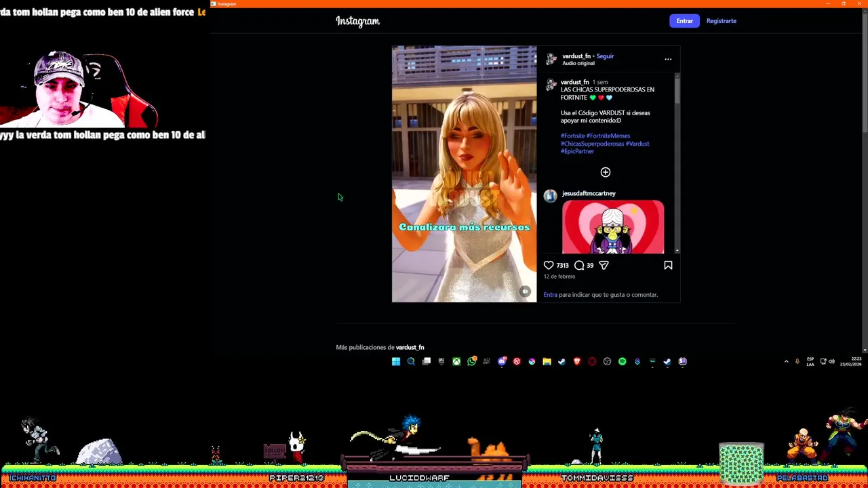Open vardust_fn avatar in the post header
This screenshot has height=488, width=868.
551,59
